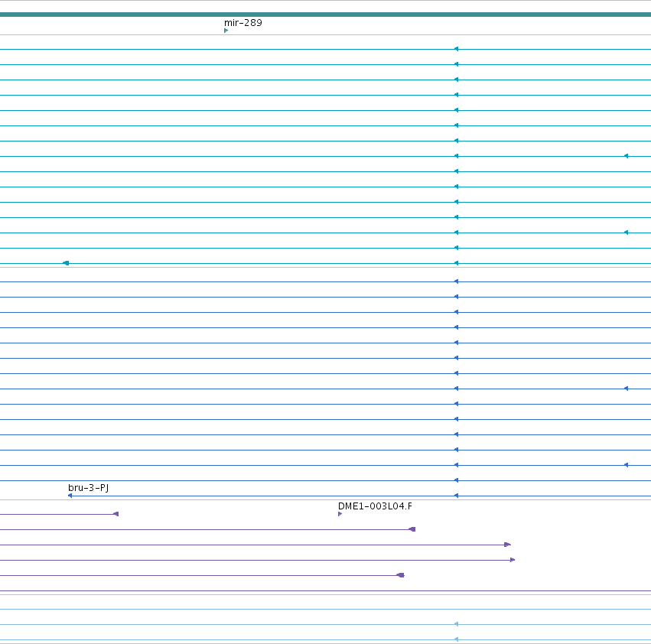651x644 pixels.
Task: Click the DME1-003L04.F feature label
Action: pyautogui.click(x=375, y=506)
